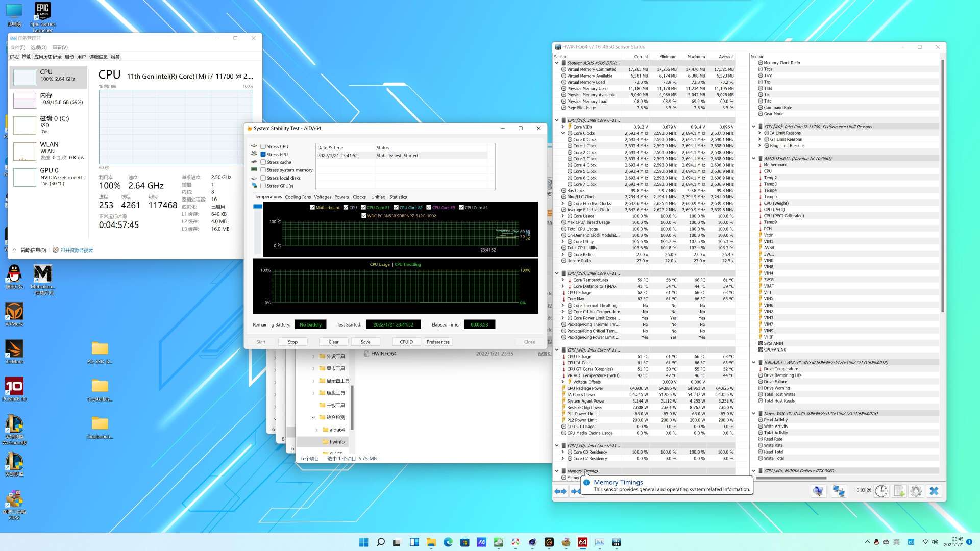Click expand-columns arrows icon in HWiNFO
This screenshot has width=980, height=551.
tap(560, 491)
